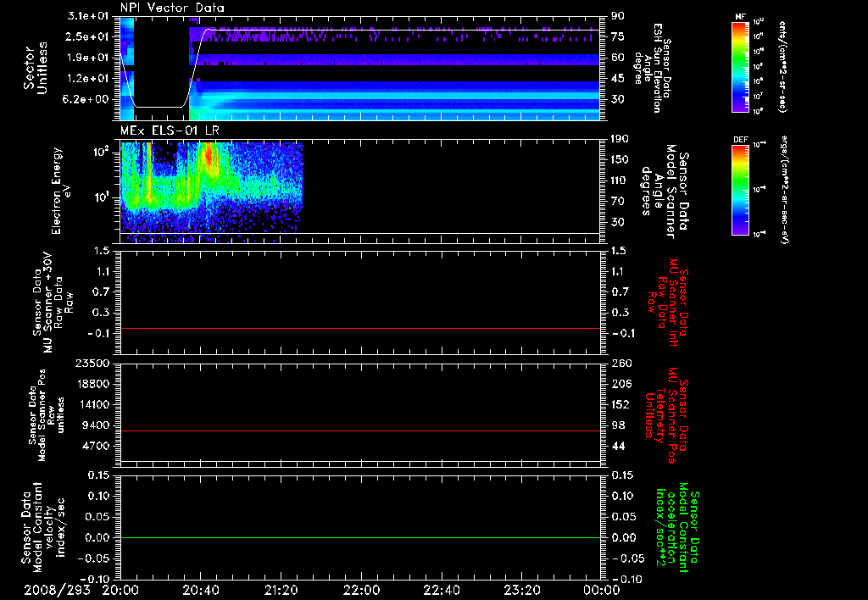This screenshot has width=868, height=600.
Task: Click the '206' telemetry tick value
Action: tap(620, 384)
